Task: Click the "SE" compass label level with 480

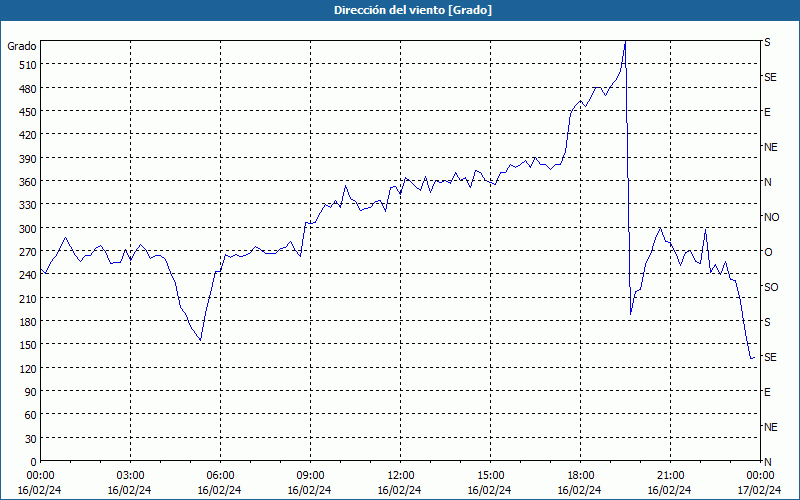Action: (770, 77)
